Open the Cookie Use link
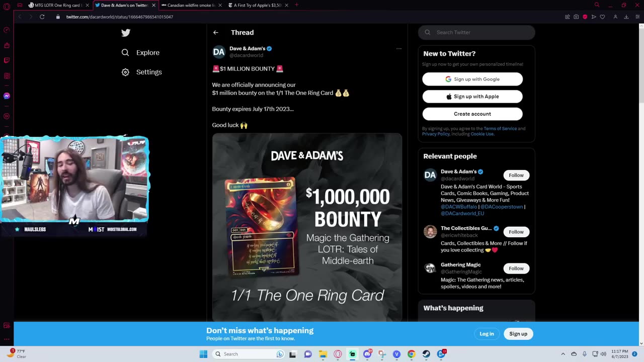This screenshot has height=362, width=644. (482, 134)
